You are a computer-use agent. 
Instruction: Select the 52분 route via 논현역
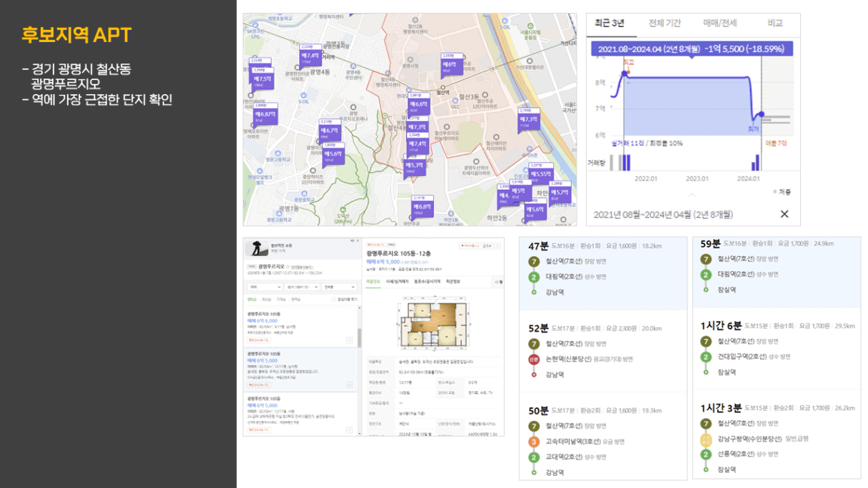click(603, 351)
